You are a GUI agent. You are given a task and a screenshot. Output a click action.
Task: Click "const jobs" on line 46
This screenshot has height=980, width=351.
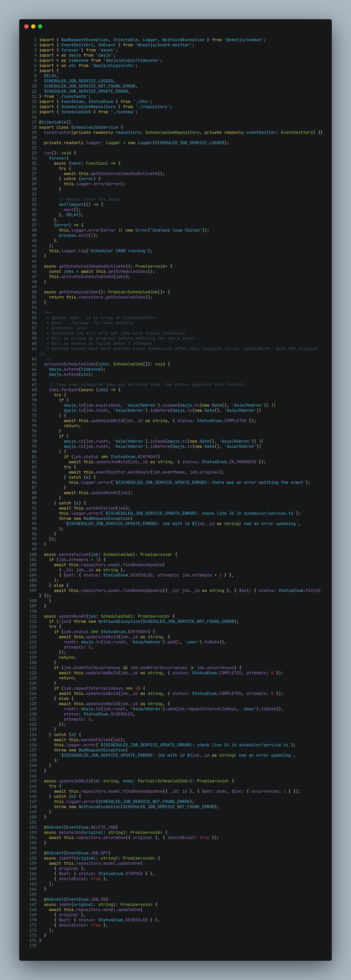click(61, 271)
